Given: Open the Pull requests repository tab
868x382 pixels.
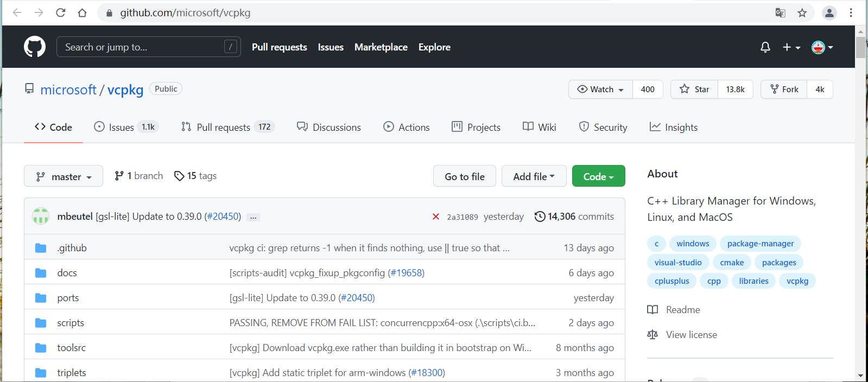Looking at the screenshot, I should (228, 127).
